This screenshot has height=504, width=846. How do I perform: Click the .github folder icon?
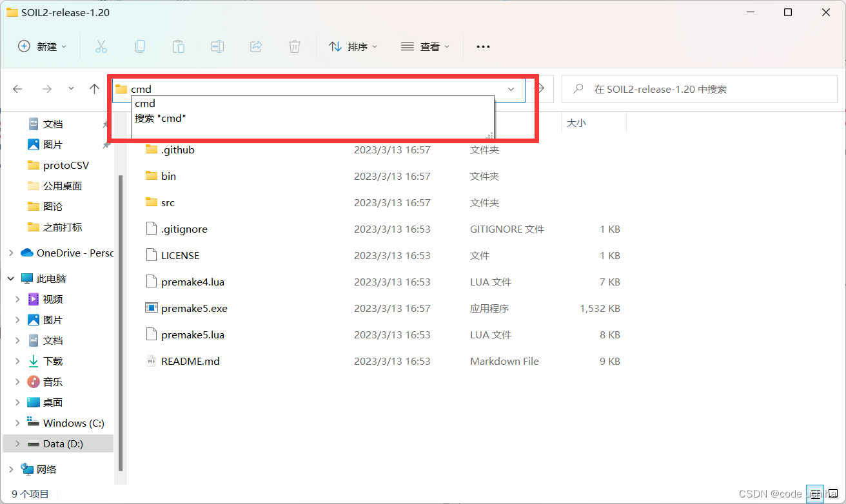tap(152, 150)
